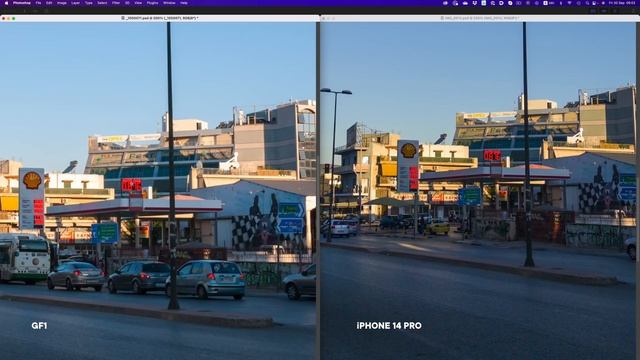Image resolution: width=640 pixels, height=360 pixels.
Task: Open the 3D menu
Action: 127,3
